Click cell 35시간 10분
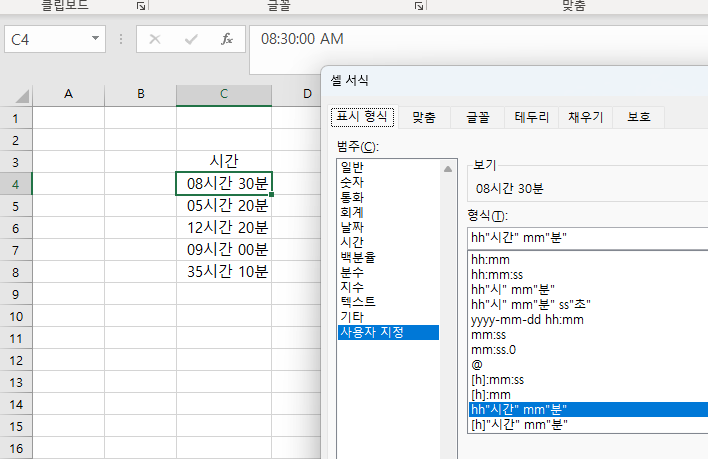708x459 pixels. tap(224, 272)
